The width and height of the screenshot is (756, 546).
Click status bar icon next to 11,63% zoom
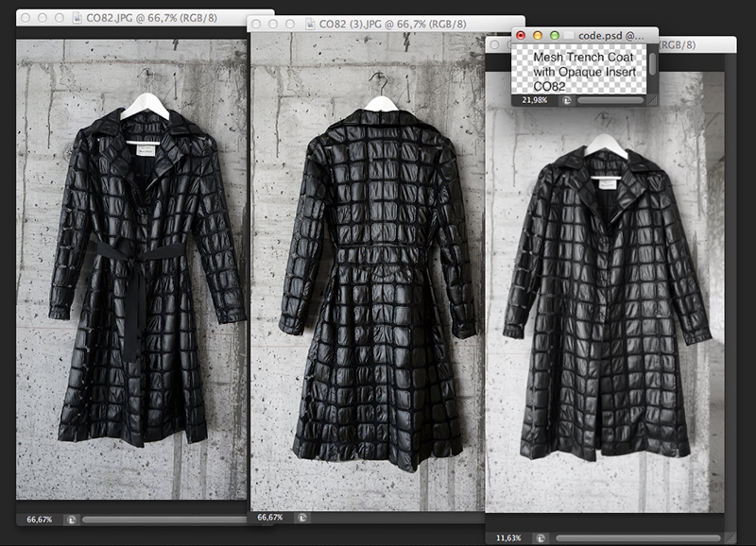pyautogui.click(x=541, y=538)
